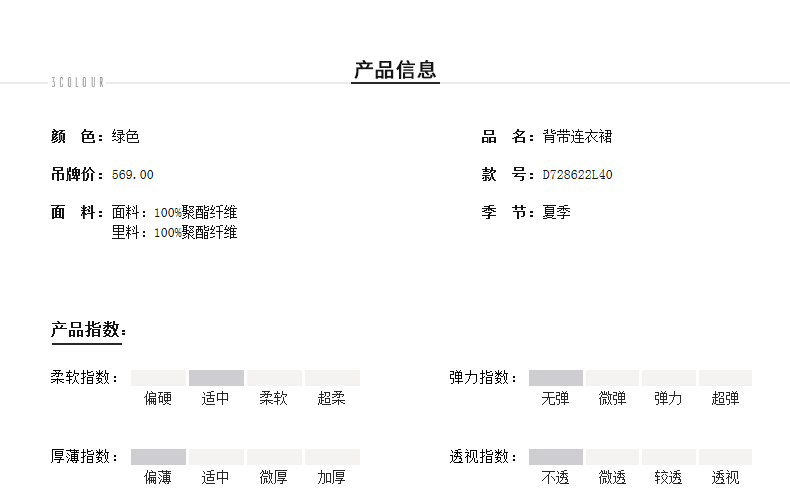Click the 品名 label
790x491 pixels.
(507, 136)
